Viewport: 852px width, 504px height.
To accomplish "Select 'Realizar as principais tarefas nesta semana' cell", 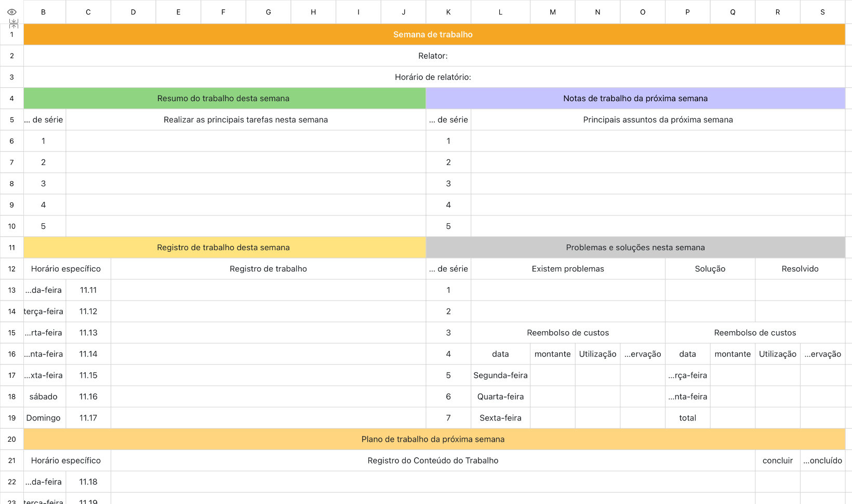I will [246, 119].
